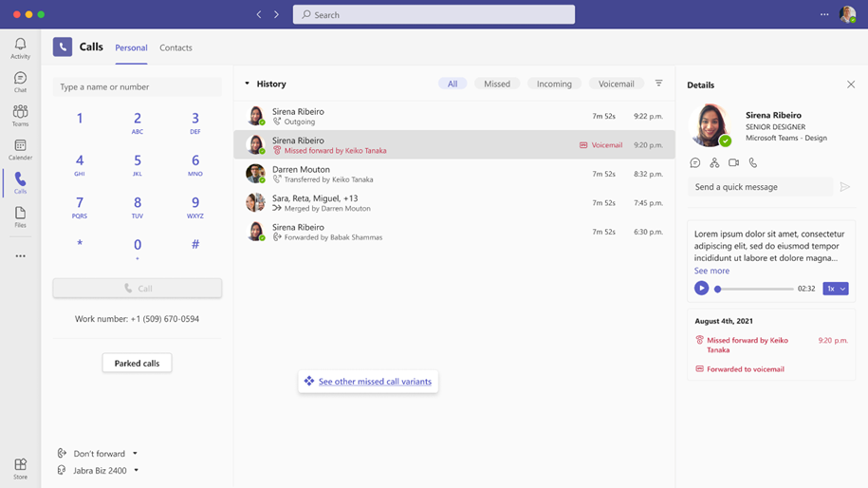Click the Type a name or number field
The image size is (868, 488).
click(138, 87)
